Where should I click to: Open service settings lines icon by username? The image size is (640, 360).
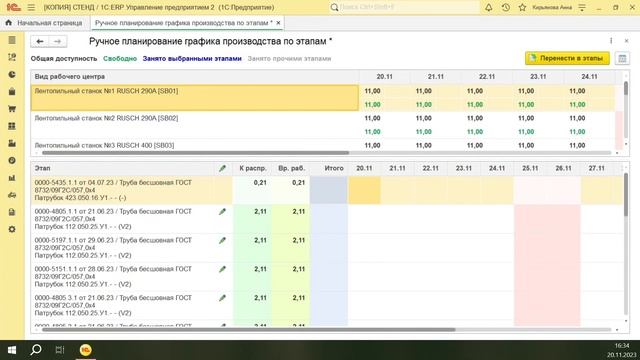click(582, 7)
